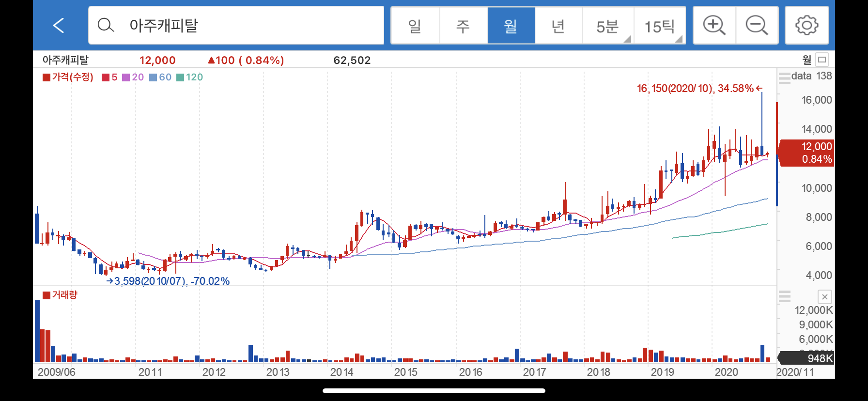The width and height of the screenshot is (868, 401).
Task: Select the current price 12,000 text
Action: coord(157,60)
